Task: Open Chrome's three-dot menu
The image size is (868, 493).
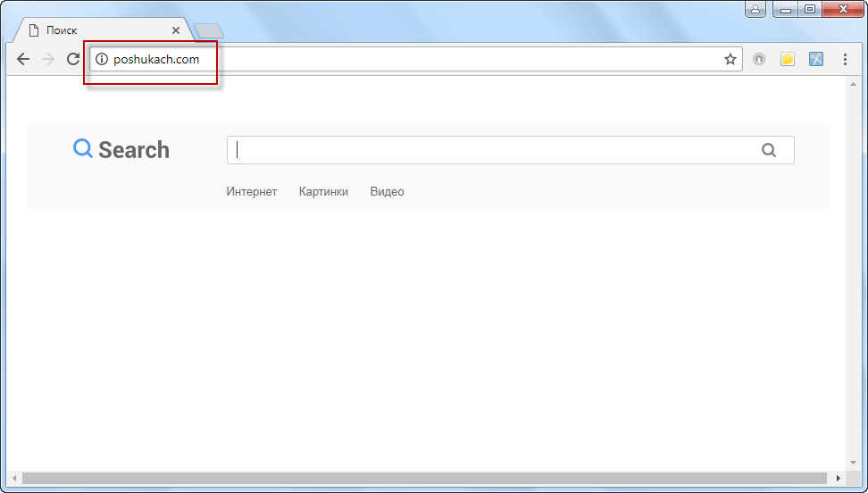Action: (x=845, y=60)
